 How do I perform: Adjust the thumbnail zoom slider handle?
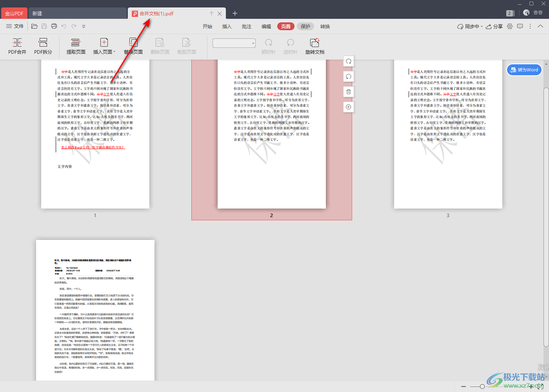point(482,387)
